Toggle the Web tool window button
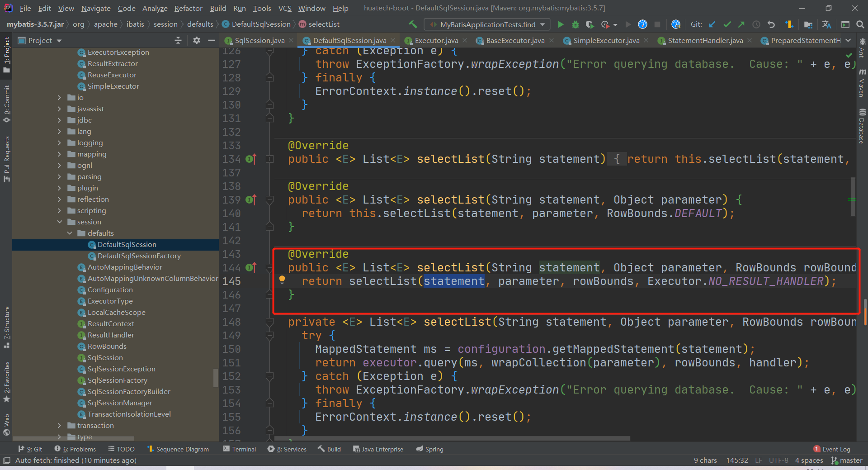This screenshot has height=470, width=868. (x=6, y=424)
